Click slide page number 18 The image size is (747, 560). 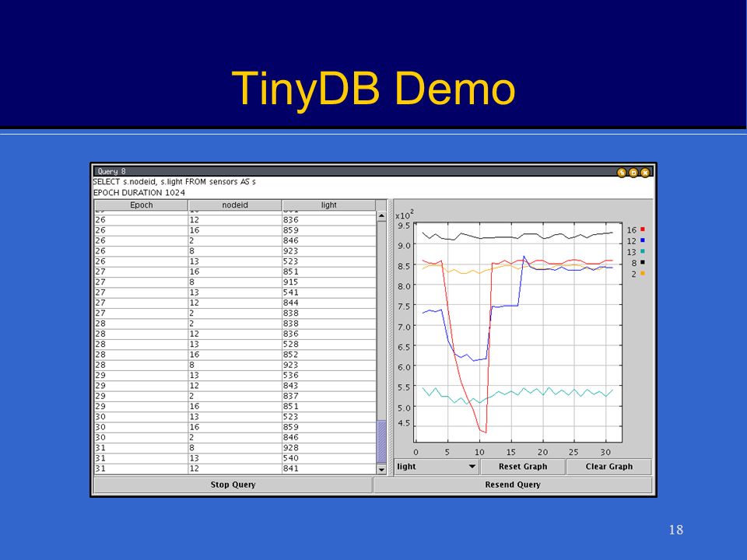[675, 530]
